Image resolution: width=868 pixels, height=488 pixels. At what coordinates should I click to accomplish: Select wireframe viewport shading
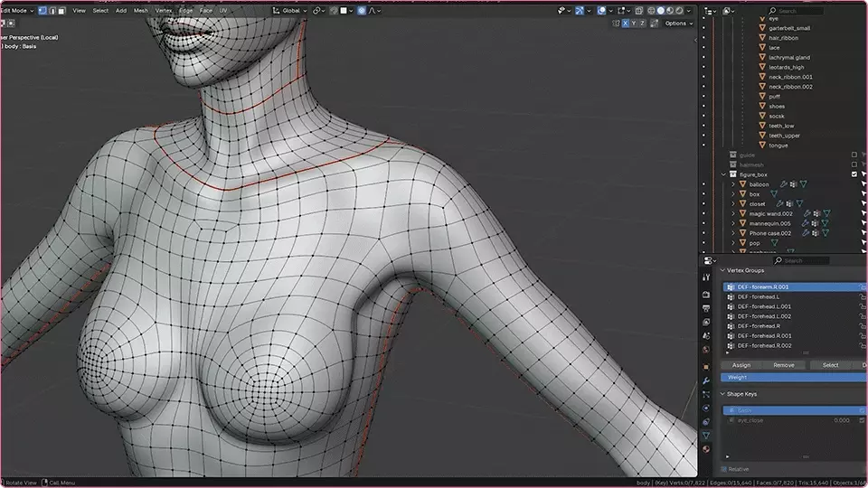(x=652, y=11)
